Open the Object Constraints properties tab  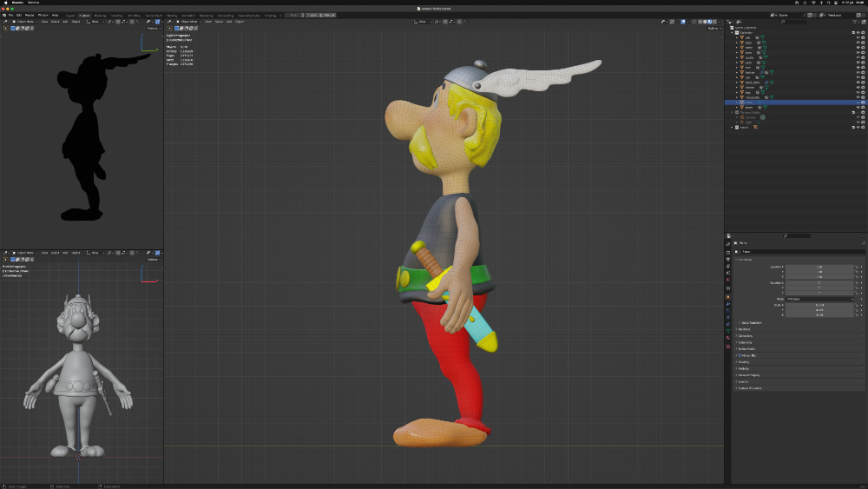pyautogui.click(x=728, y=324)
